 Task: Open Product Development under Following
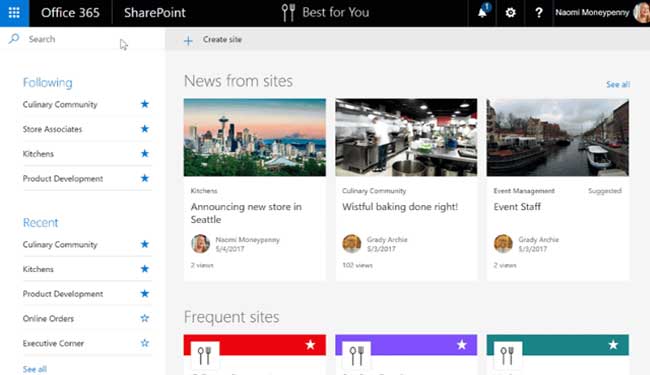click(63, 179)
